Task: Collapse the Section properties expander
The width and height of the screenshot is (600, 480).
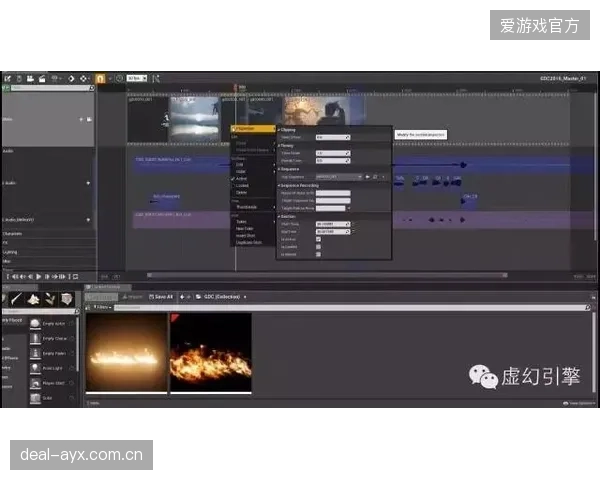Action: tap(279, 217)
